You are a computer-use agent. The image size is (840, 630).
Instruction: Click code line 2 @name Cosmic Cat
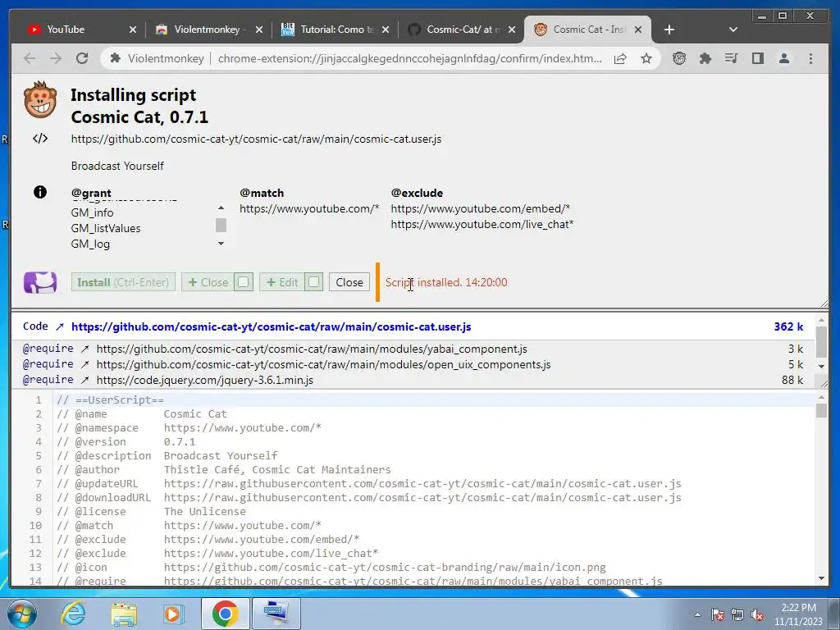click(x=142, y=414)
